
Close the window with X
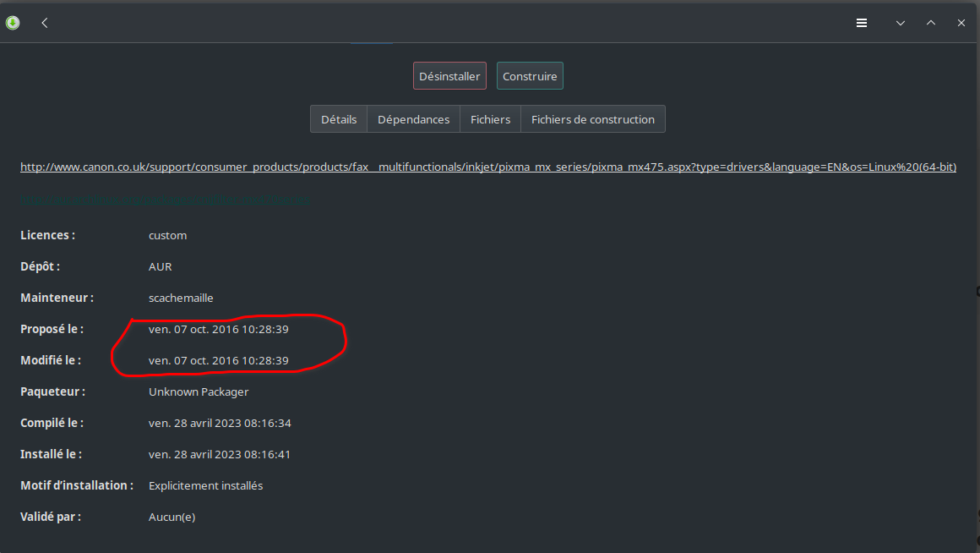click(x=961, y=23)
